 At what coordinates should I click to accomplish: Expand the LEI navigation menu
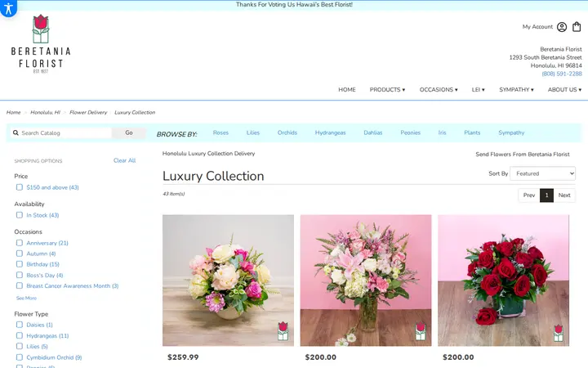click(478, 90)
